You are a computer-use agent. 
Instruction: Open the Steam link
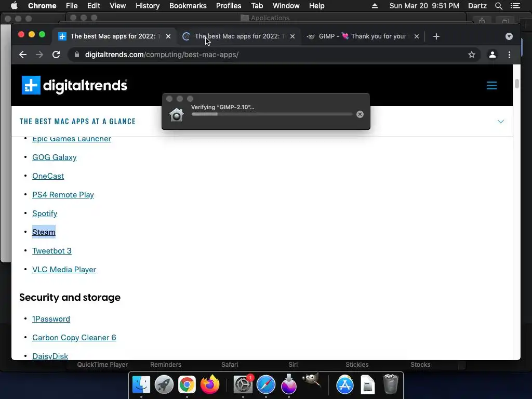[x=44, y=232]
